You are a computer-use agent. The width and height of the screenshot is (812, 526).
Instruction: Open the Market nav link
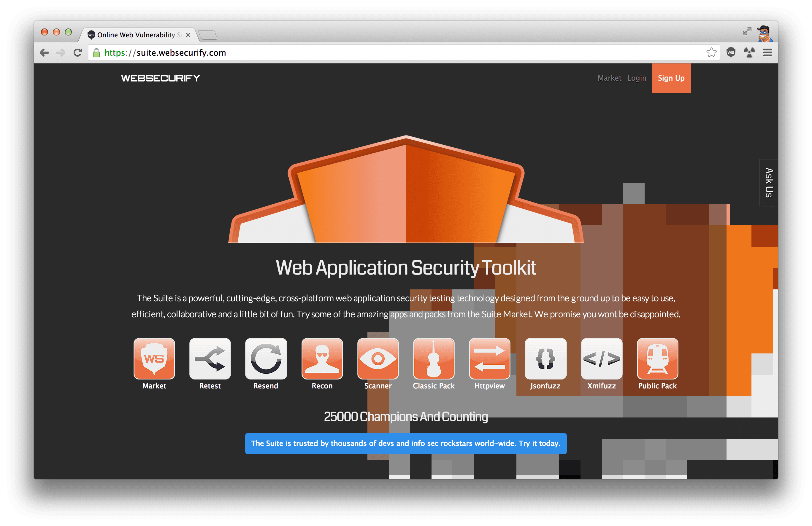609,78
